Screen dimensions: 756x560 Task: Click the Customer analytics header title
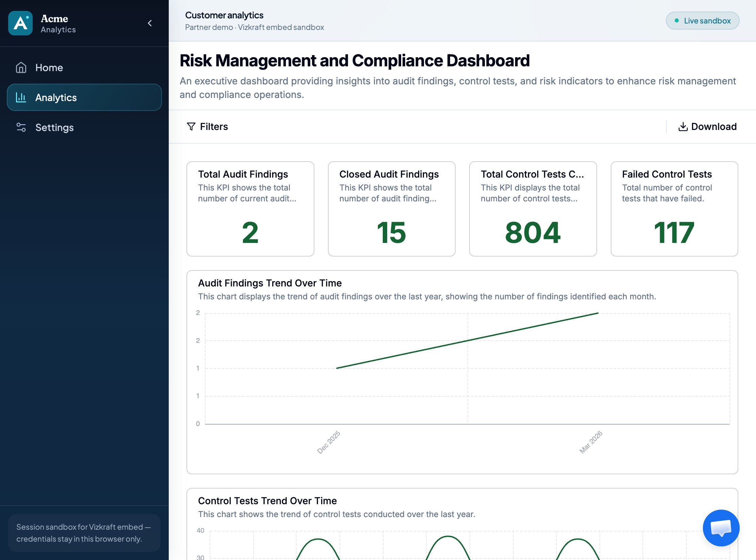224,15
